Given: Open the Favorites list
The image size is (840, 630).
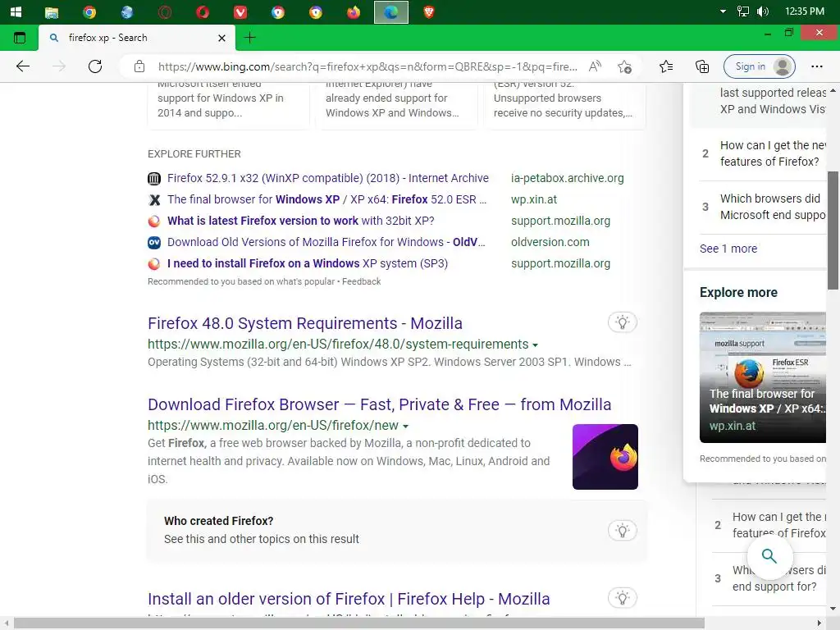Looking at the screenshot, I should 666,66.
